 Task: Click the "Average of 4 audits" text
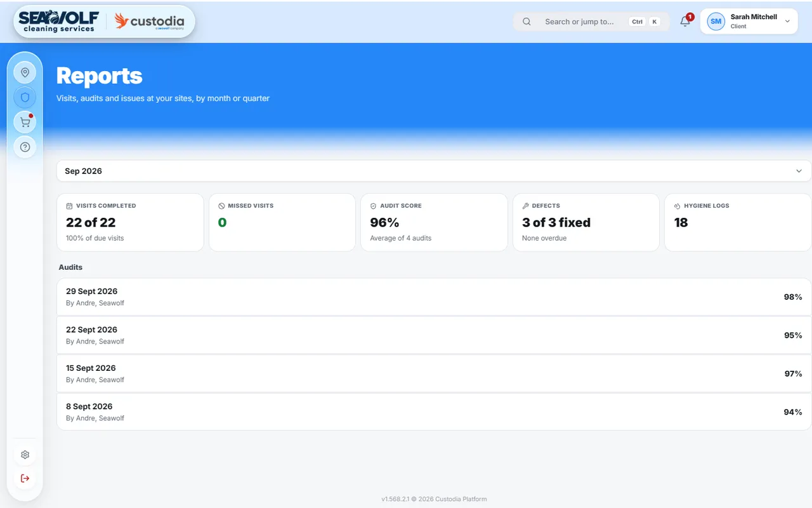point(400,238)
